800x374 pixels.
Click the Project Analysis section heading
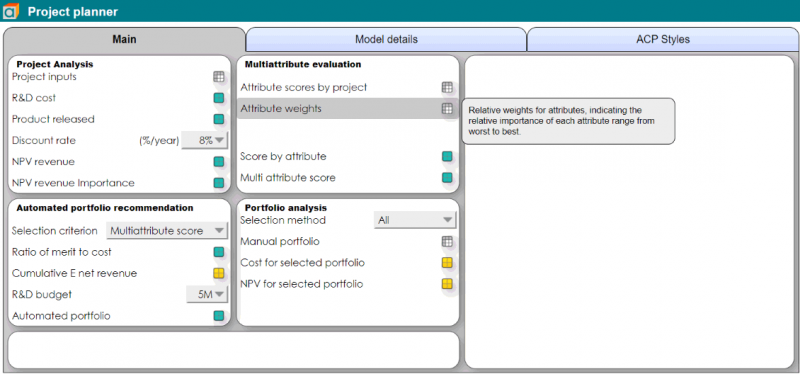(x=55, y=64)
